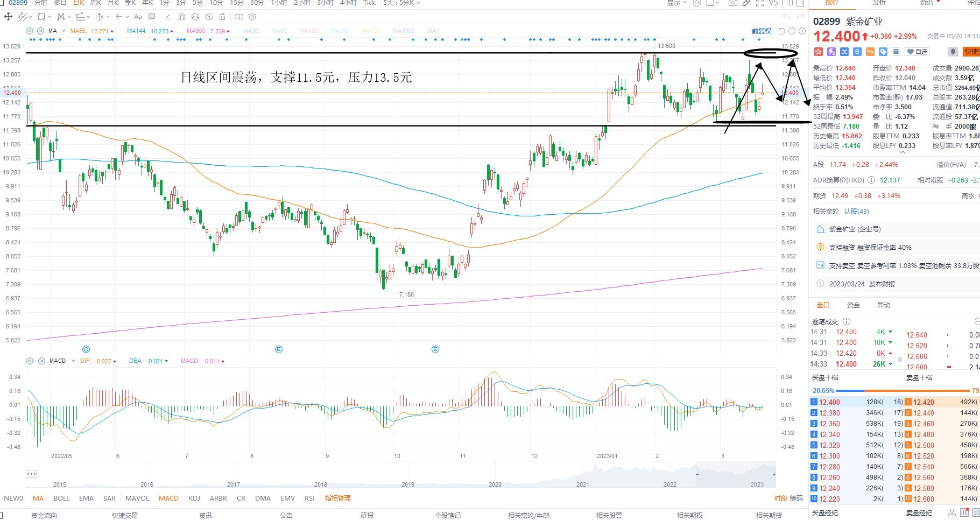Viewport: 980px width, 520px height.
Task: Open the 公告 bottom tab
Action: 286,515
